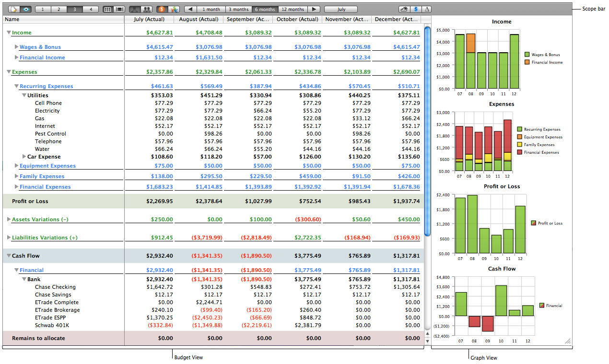Switch to edit mode with the pencil icon
This screenshot has height=364, width=609.
pos(14,9)
